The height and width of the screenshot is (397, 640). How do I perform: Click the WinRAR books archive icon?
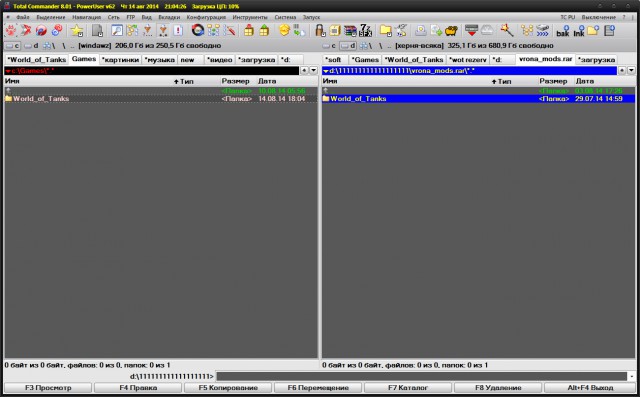pyautogui.click(x=350, y=31)
